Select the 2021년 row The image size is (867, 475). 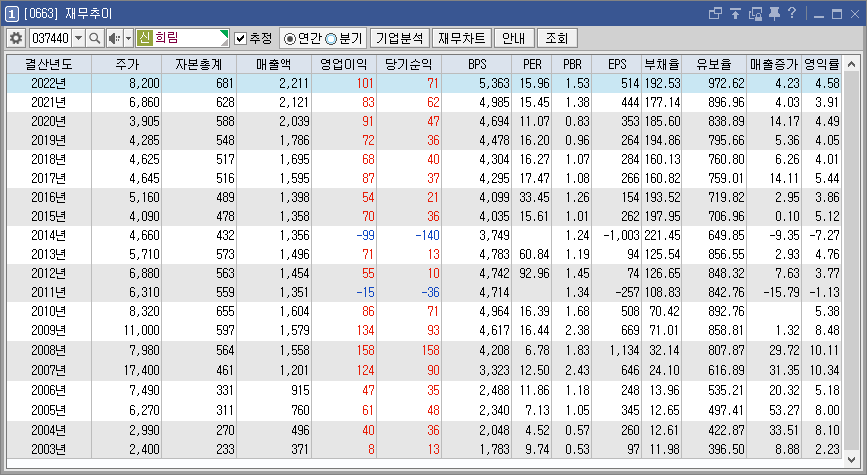tap(424, 102)
